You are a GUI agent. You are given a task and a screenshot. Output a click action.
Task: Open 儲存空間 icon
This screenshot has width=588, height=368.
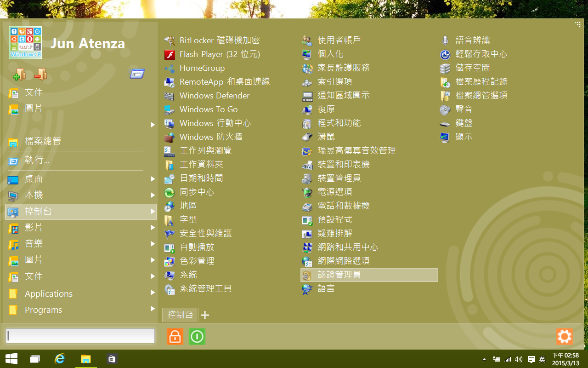(445, 68)
